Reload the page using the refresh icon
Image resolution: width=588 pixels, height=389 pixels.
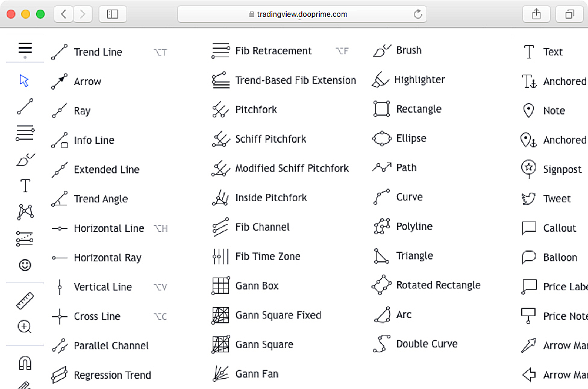[418, 14]
